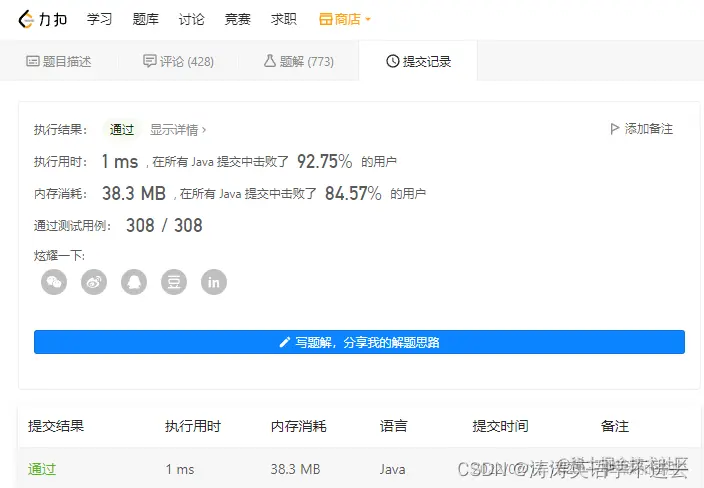Screen dimensions: 704x488
Task: Click the green 通过 result badge
Action: pyautogui.click(x=122, y=129)
